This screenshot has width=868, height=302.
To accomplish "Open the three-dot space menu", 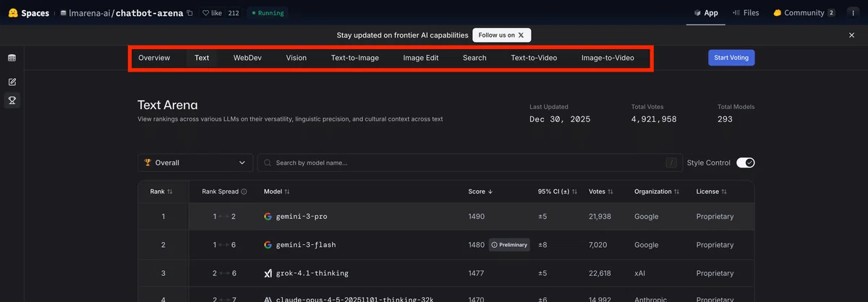I will (x=854, y=13).
